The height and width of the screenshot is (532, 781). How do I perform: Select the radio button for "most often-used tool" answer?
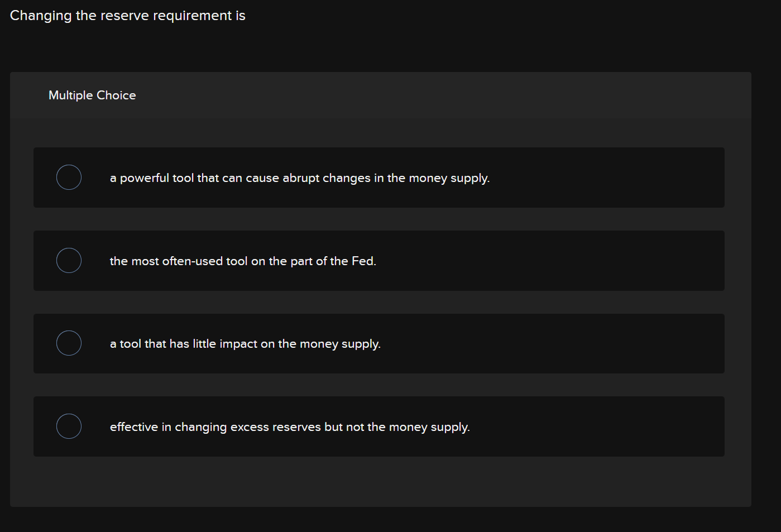tap(69, 260)
